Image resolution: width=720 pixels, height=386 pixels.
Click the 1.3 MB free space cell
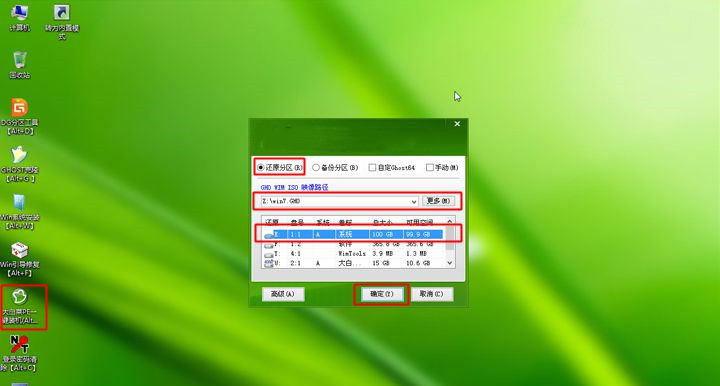(416, 254)
